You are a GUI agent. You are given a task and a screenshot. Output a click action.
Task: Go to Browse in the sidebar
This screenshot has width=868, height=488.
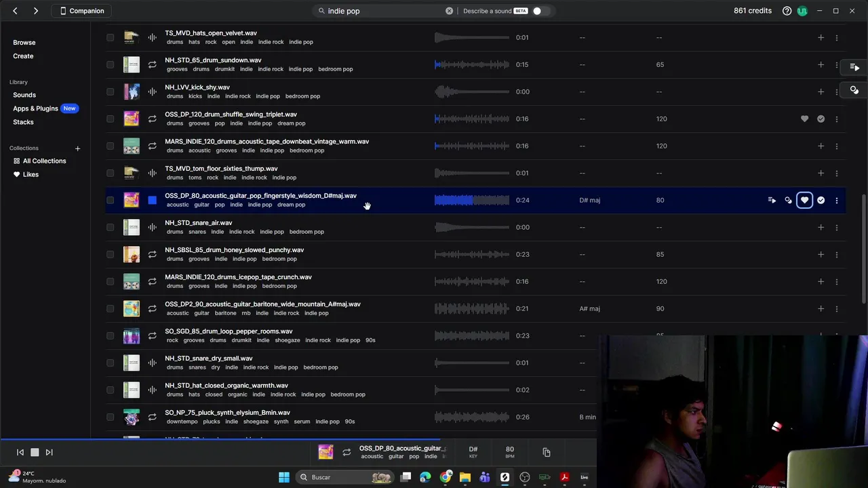pyautogui.click(x=24, y=42)
